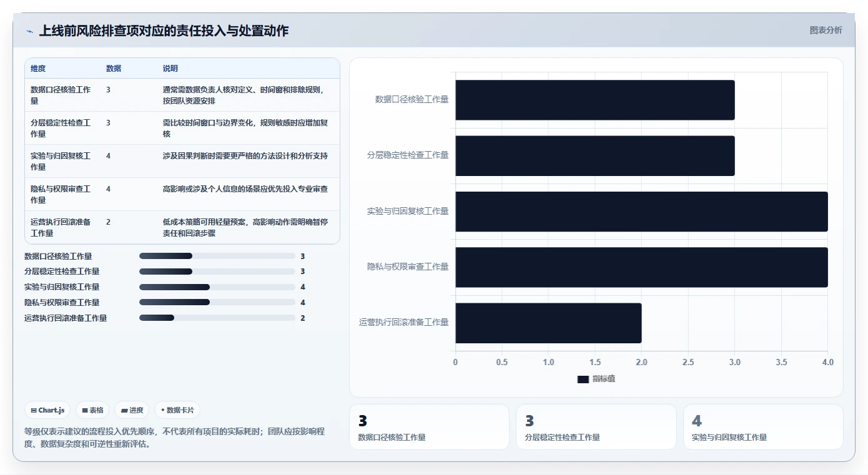This screenshot has height=475, width=868.
Task: Click the chart bar for 隐私与权限审查工作量
Action: click(641, 267)
